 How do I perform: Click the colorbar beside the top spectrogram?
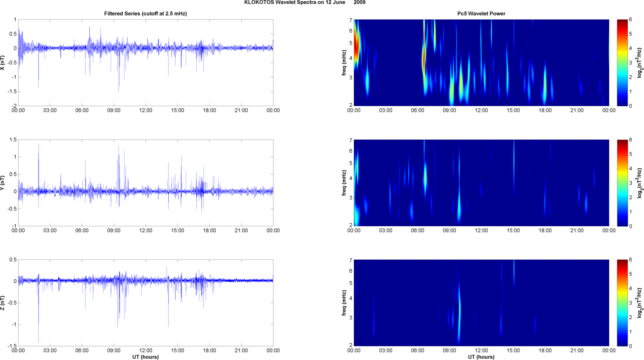[x=622, y=63]
